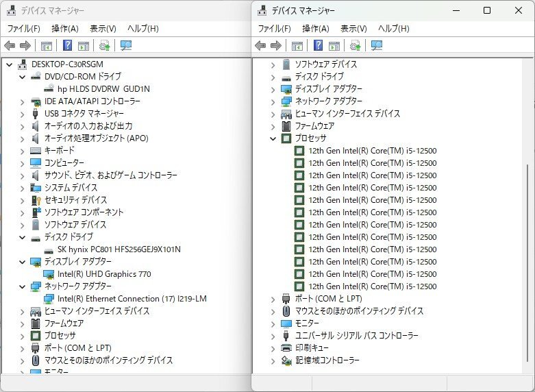Click Action pane icon in left window toolbar
Screen dimensions: 535x392
[84, 45]
